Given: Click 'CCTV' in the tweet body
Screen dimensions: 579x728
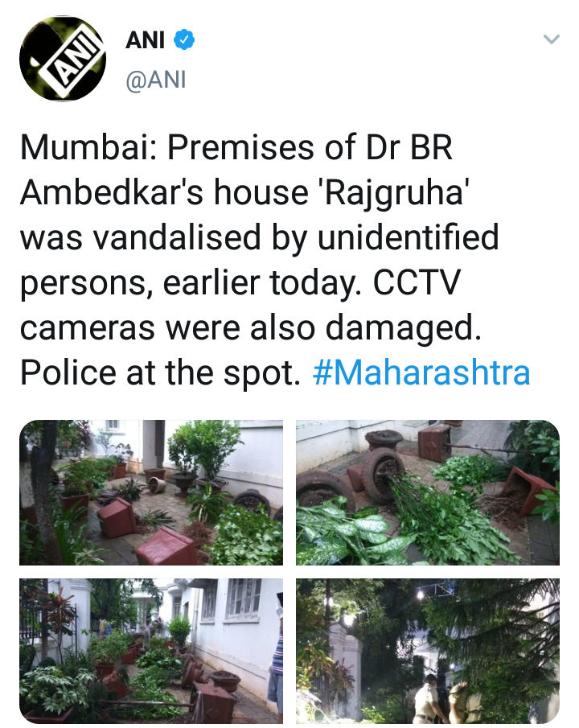Looking at the screenshot, I should (417, 282).
